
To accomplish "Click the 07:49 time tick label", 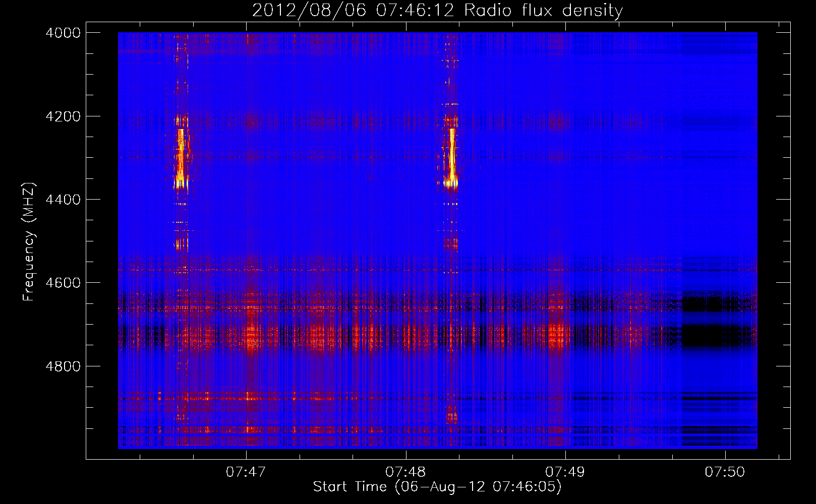I will point(565,472).
